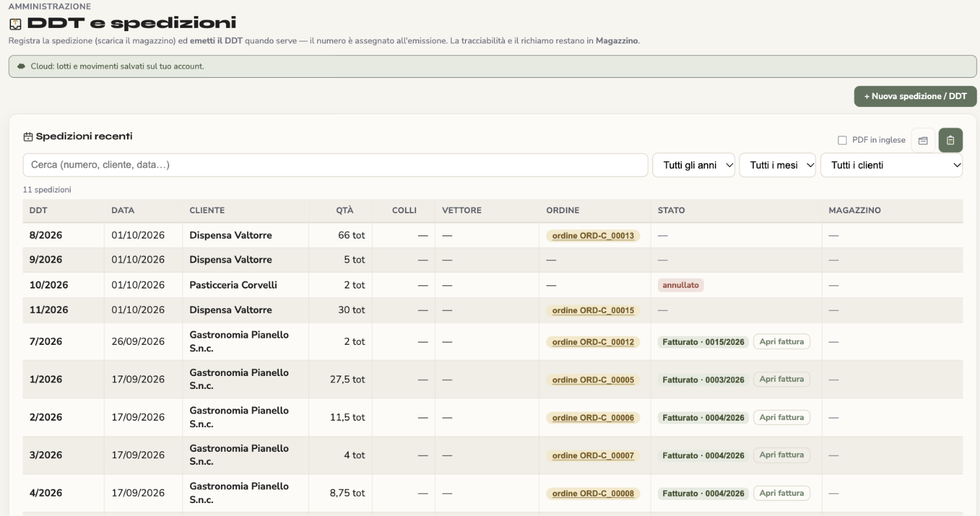This screenshot has width=980, height=516.
Task: Click the card view icon beside PDF in inglese
Action: pyautogui.click(x=923, y=140)
